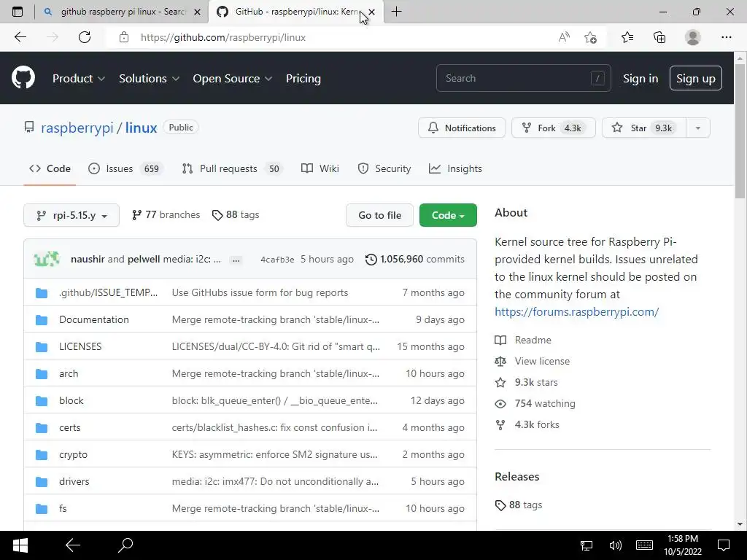
Task: Open the browser settings ellipsis menu
Action: (726, 37)
